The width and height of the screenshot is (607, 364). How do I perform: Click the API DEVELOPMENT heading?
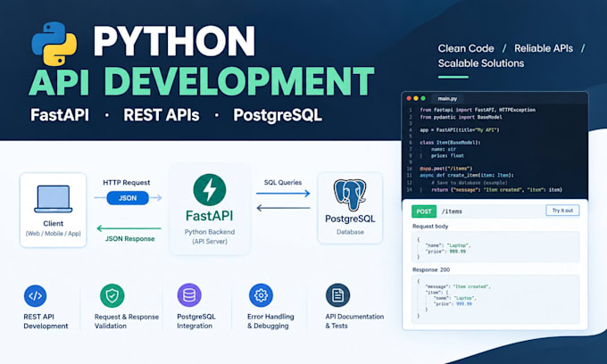[x=202, y=81]
